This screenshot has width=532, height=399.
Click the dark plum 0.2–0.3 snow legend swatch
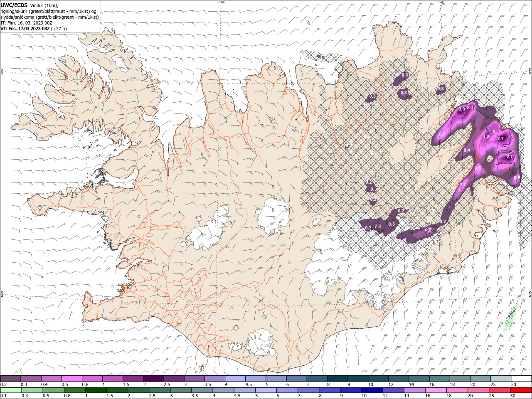tap(11, 379)
